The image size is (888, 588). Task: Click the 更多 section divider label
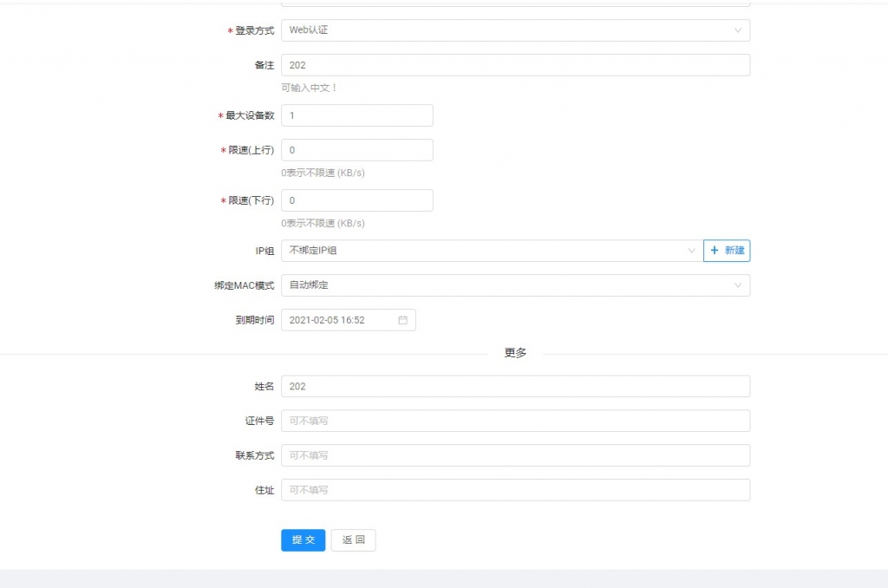pyautogui.click(x=515, y=353)
